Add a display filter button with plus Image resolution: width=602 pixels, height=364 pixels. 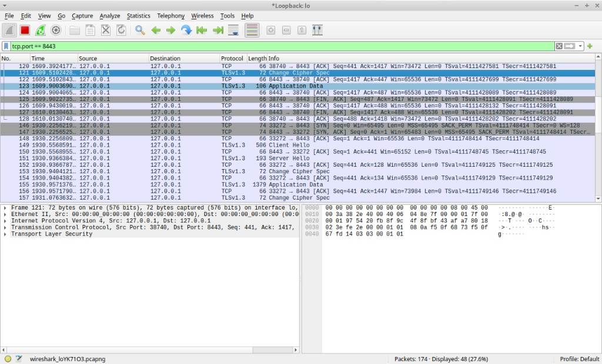pyautogui.click(x=590, y=46)
